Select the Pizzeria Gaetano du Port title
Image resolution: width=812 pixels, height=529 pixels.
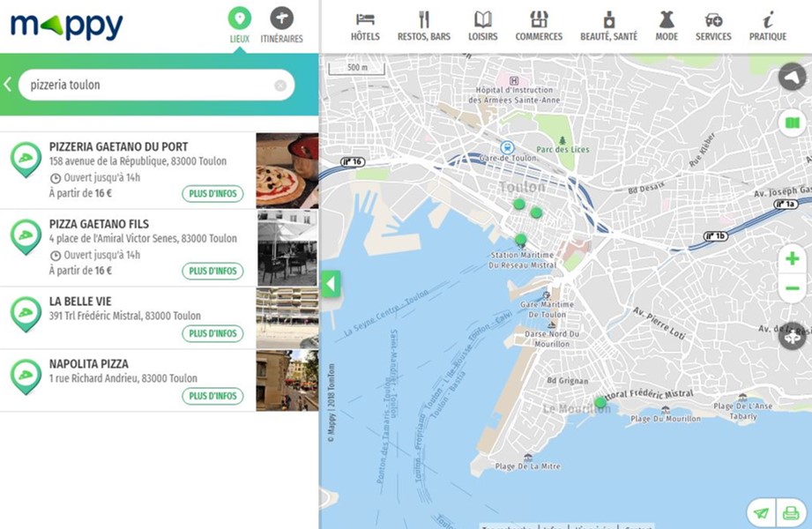click(119, 146)
